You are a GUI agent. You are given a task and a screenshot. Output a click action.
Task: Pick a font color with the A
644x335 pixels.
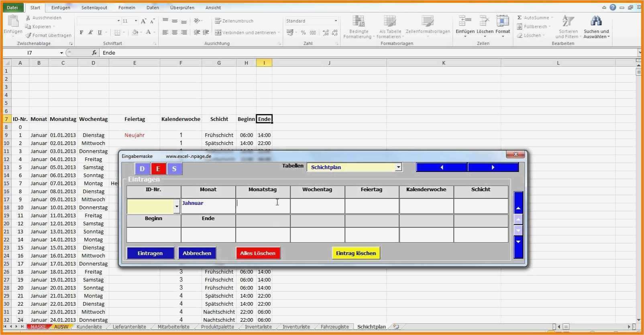pos(149,33)
